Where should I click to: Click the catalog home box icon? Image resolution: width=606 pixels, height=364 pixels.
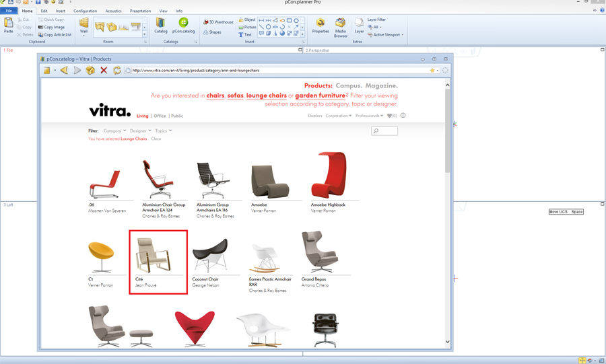[90, 70]
